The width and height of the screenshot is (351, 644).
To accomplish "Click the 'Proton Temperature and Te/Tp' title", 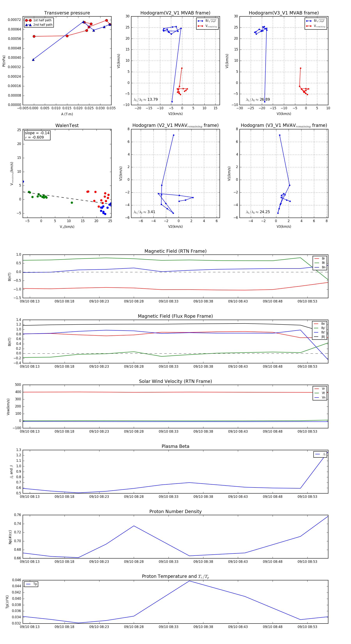I will 175,576.
